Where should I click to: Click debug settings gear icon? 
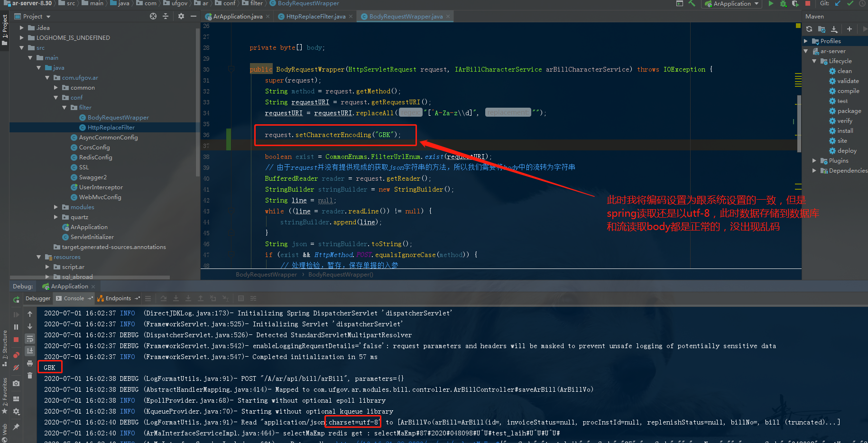tap(16, 412)
